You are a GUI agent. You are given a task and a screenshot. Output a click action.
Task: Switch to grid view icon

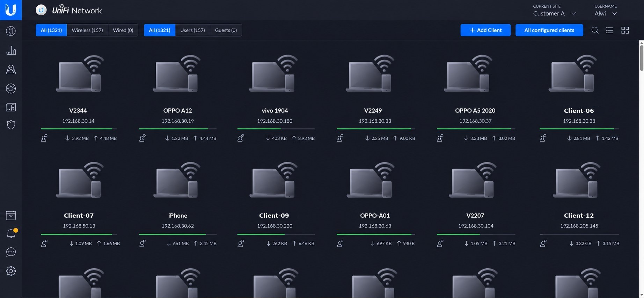(625, 30)
